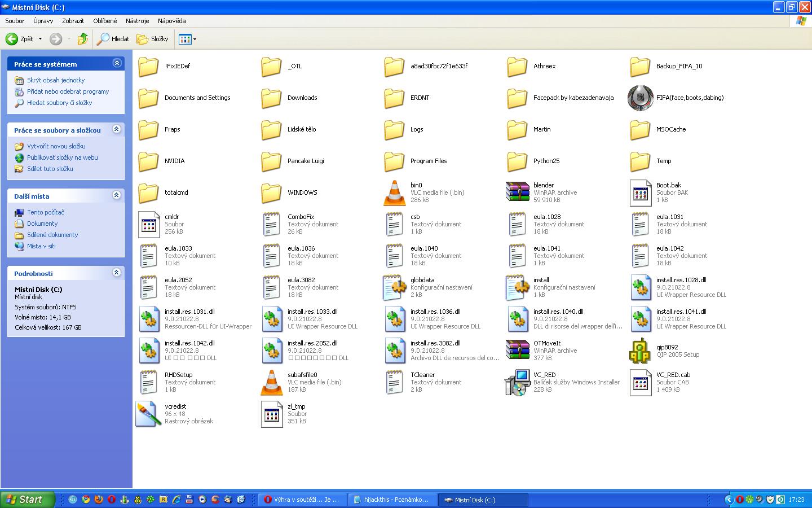Click the Zpět back arrow button

click(12, 39)
